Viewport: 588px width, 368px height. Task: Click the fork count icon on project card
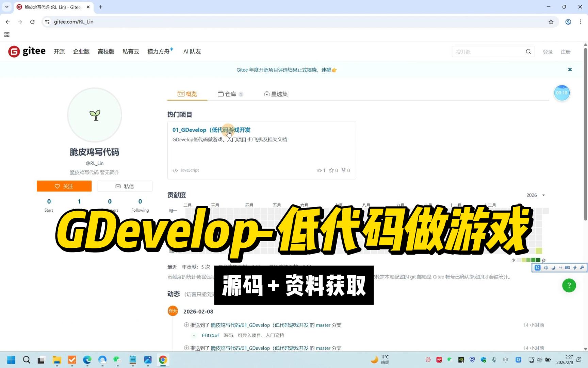343,170
